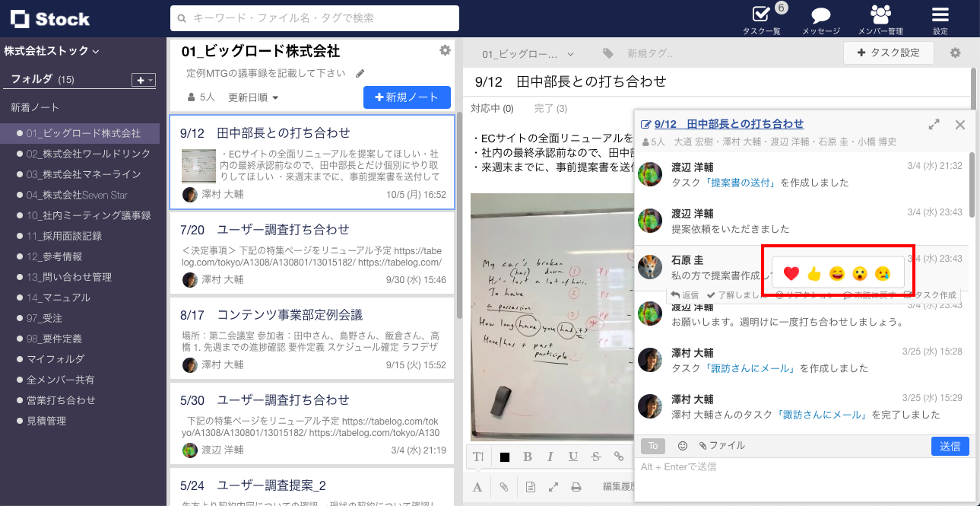This screenshot has width=980, height=506.
Task: Select 10_社内ミーティング議事録 folder
Action: (x=88, y=215)
